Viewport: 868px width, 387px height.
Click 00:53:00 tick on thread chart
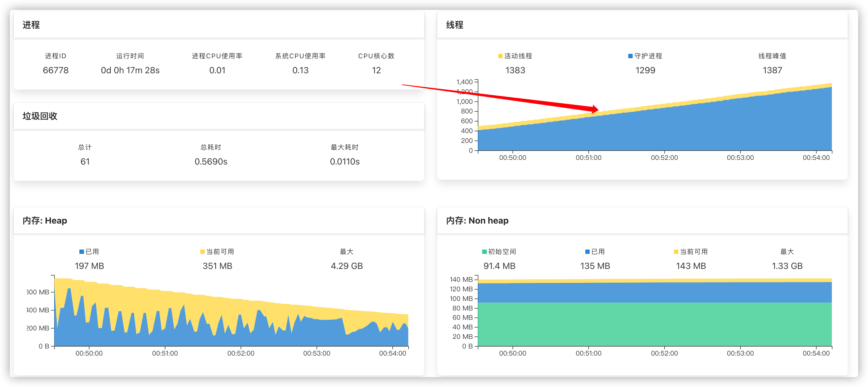[740, 158]
